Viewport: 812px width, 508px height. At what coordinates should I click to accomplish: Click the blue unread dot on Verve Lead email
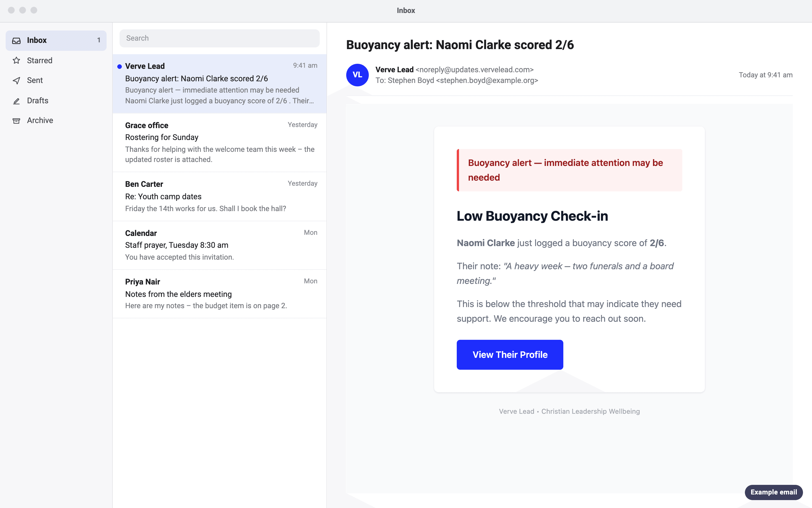120,67
